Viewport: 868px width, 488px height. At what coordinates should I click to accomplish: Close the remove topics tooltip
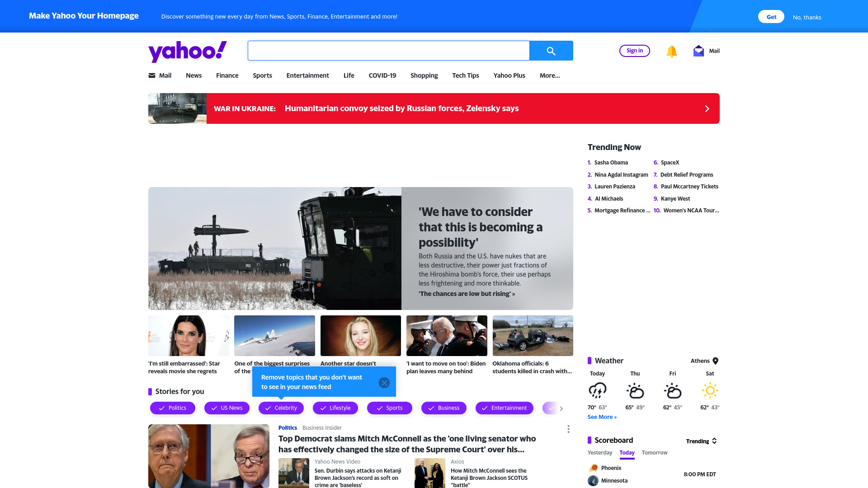tap(384, 383)
